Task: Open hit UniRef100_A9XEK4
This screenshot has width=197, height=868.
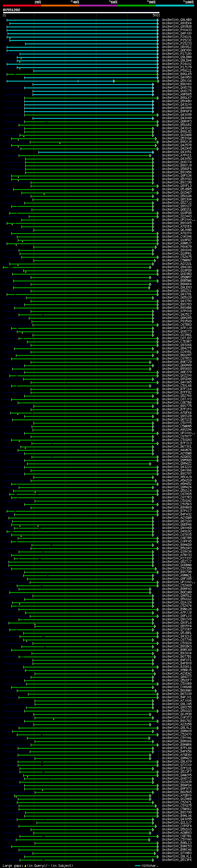Action: coord(177,23)
